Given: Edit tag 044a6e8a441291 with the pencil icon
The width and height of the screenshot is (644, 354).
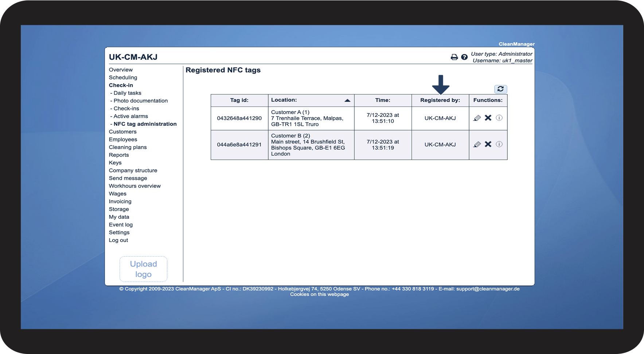Looking at the screenshot, I should [477, 144].
